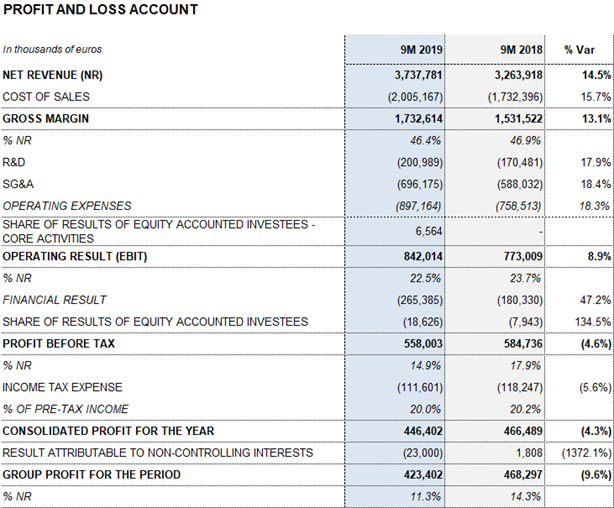Select Gross Margin value 1,732,614
614x508 pixels.
pyautogui.click(x=418, y=119)
